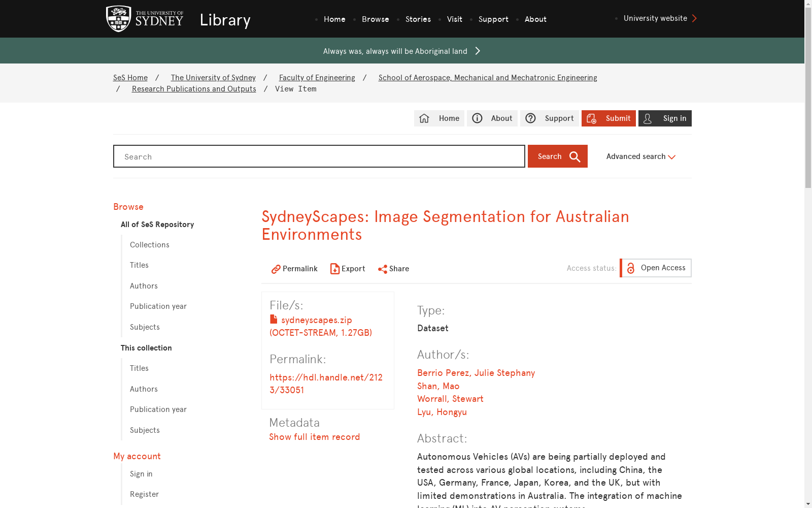Click the scrollbar down arrow

pyautogui.click(x=808, y=504)
